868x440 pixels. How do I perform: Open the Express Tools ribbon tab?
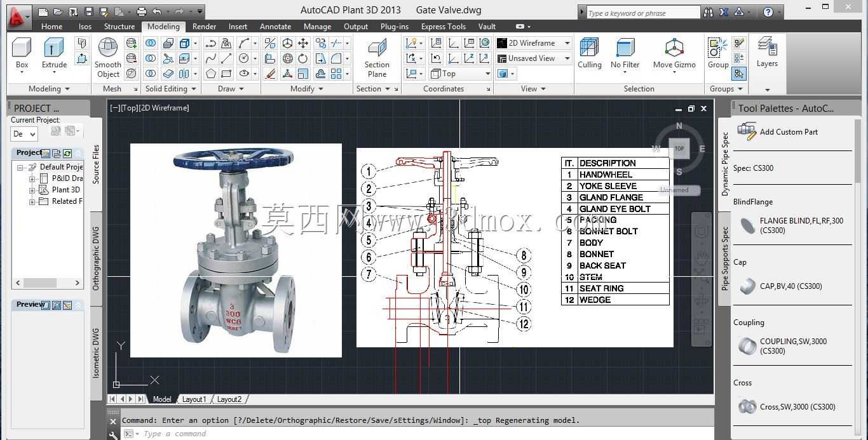coord(444,27)
